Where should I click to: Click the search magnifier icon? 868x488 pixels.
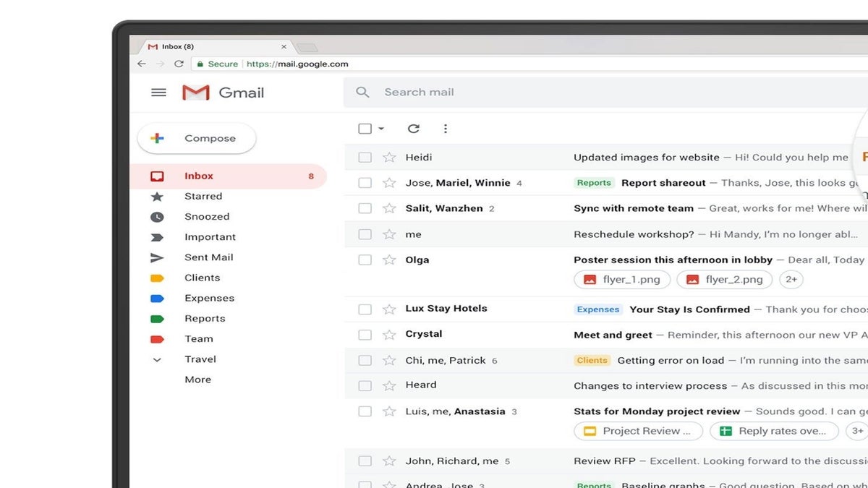coord(363,93)
